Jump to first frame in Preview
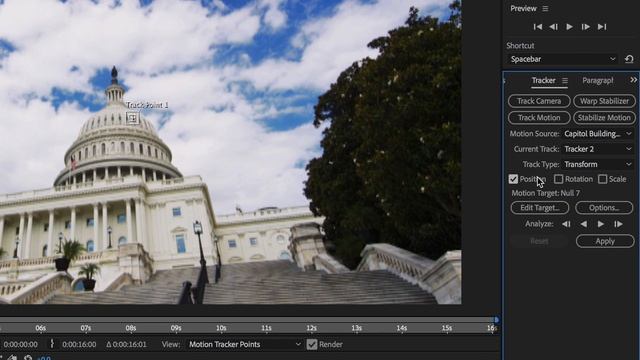Image resolution: width=640 pixels, height=360 pixels. [538, 27]
